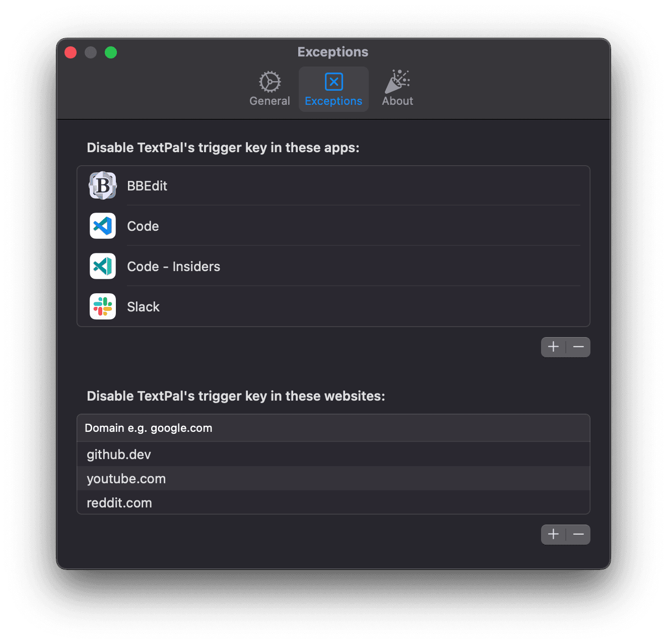Open the About tab

[397, 89]
